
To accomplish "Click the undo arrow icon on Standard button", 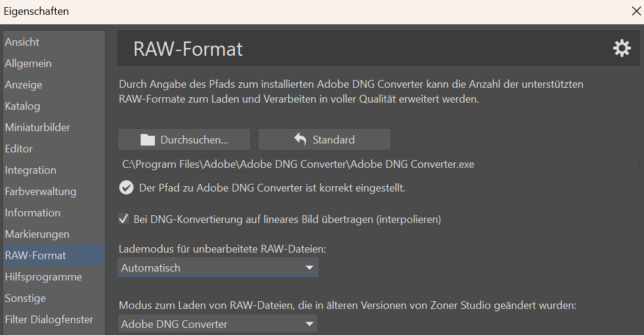I will coord(300,139).
